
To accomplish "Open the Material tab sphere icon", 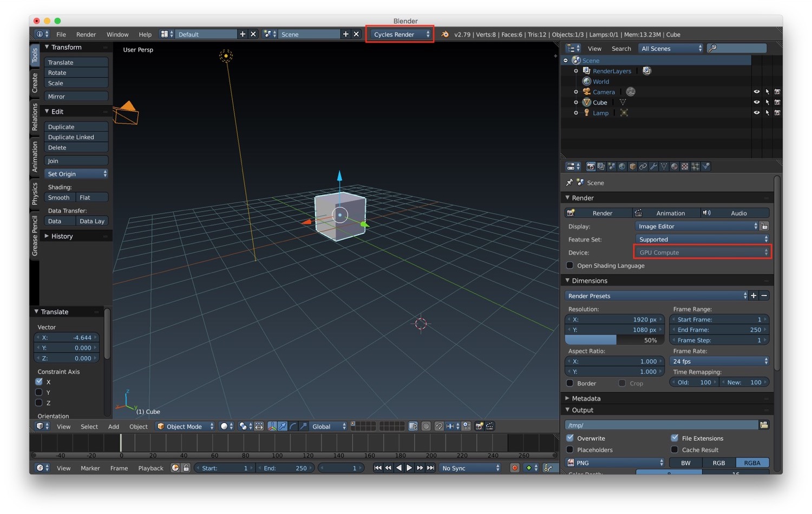I will tap(675, 166).
